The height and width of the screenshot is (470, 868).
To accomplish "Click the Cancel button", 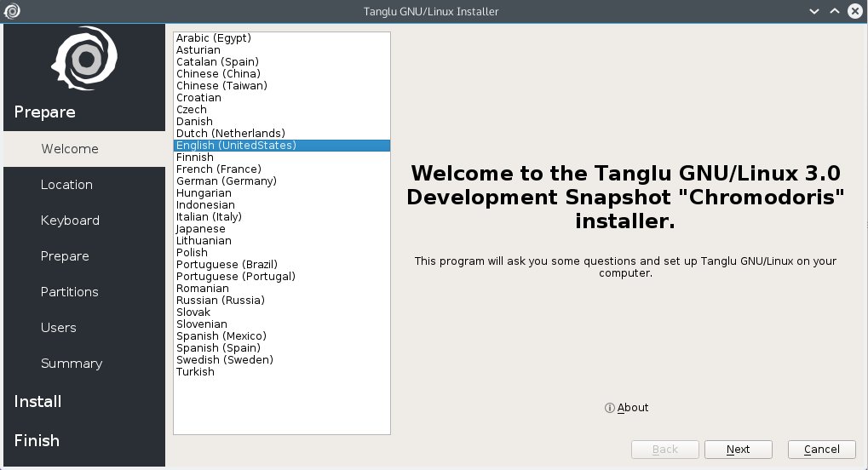I will pos(821,450).
